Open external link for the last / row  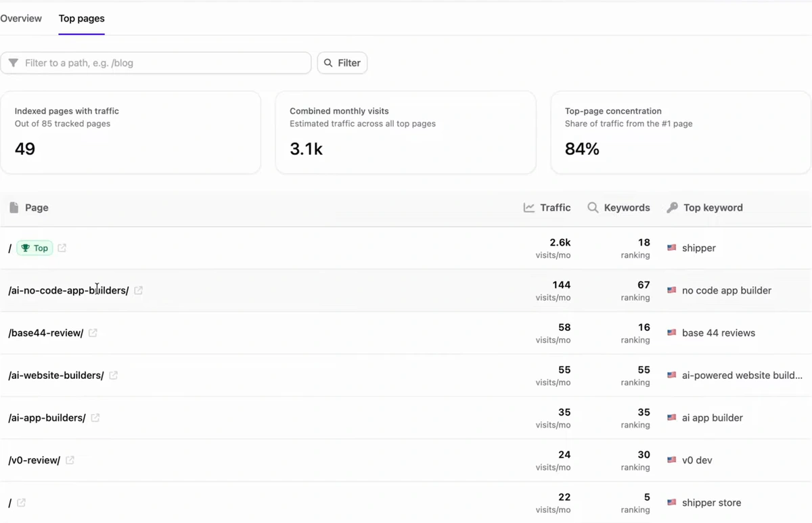21,503
